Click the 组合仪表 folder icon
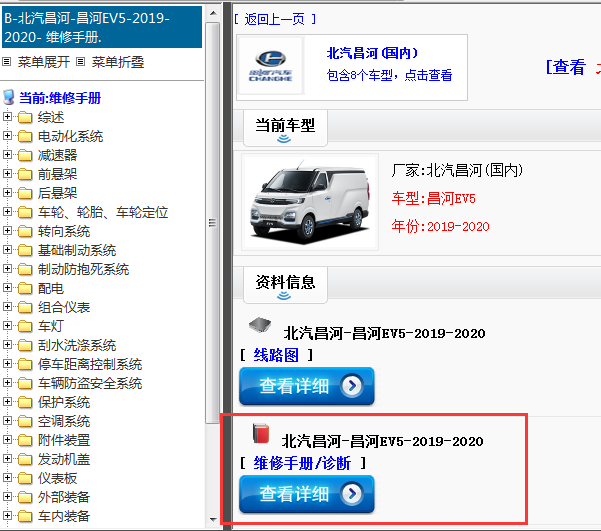601x531 pixels. (x=25, y=307)
